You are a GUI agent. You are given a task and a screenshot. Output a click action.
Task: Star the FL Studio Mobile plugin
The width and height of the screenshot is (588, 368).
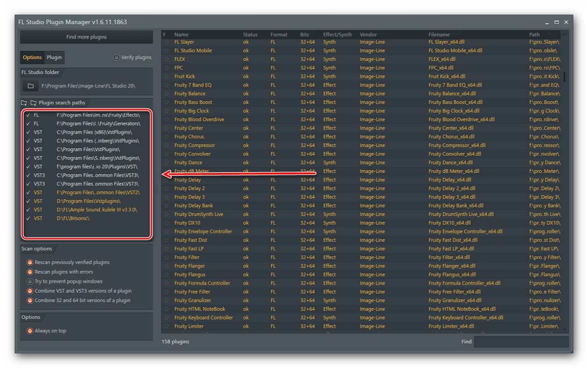click(166, 50)
